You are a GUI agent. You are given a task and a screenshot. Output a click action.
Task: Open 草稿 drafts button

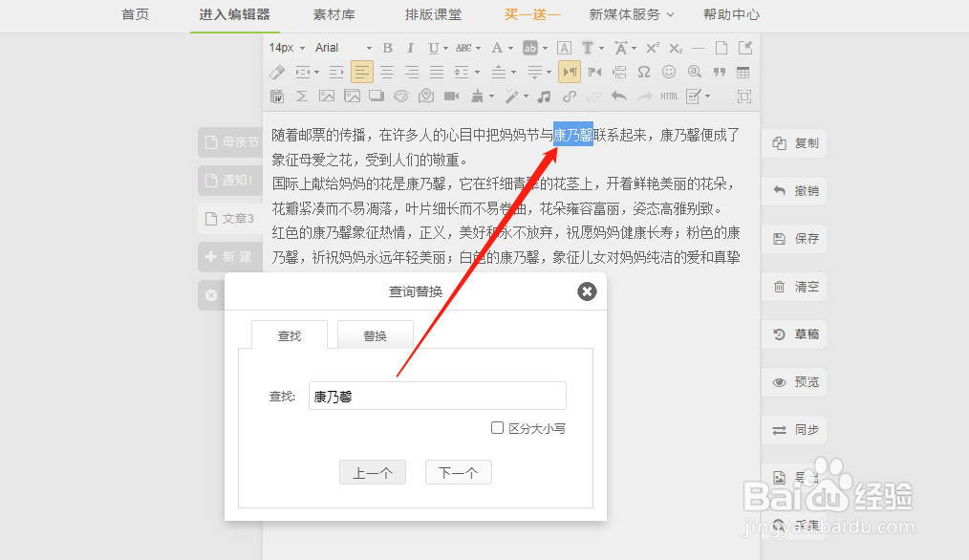pyautogui.click(x=795, y=334)
